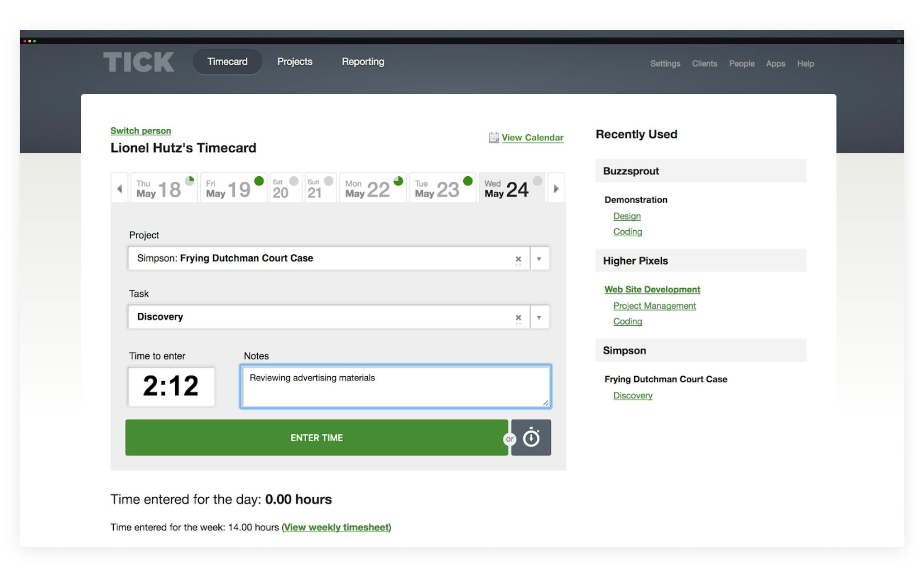
Task: Open the Project dropdown arrow
Action: tap(539, 259)
